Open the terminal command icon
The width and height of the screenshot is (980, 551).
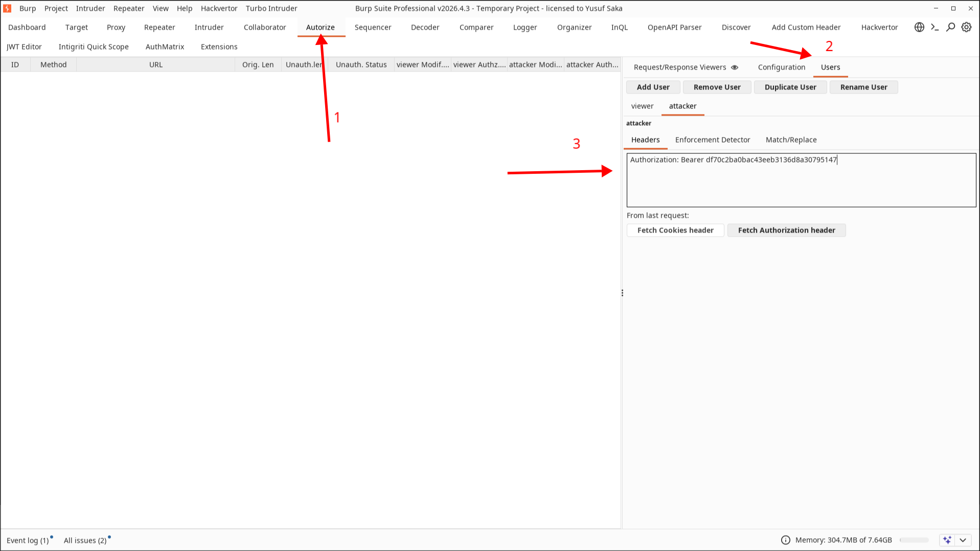[x=935, y=27]
